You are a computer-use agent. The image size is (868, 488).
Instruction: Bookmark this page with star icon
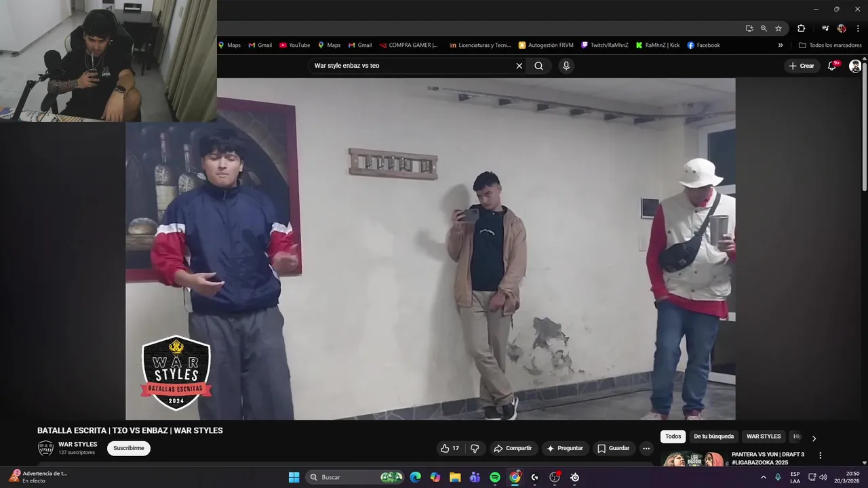click(778, 28)
